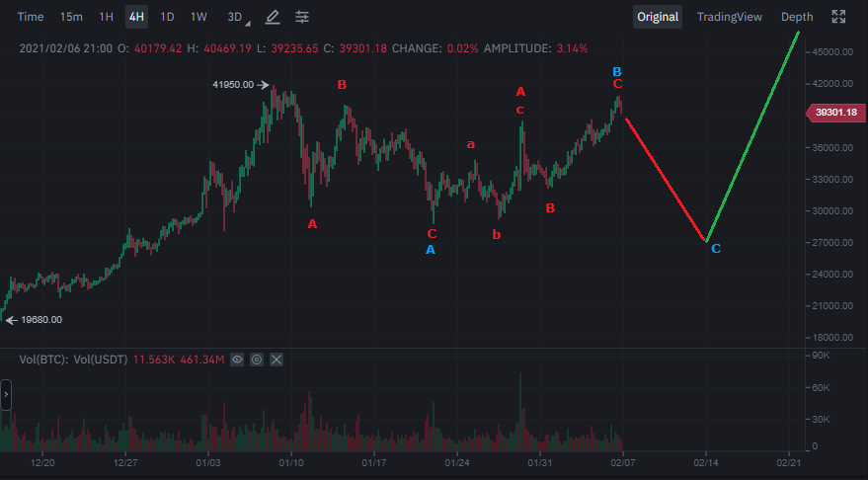The height and width of the screenshot is (480, 868).
Task: Open volume indicator settings
Action: coord(257,360)
